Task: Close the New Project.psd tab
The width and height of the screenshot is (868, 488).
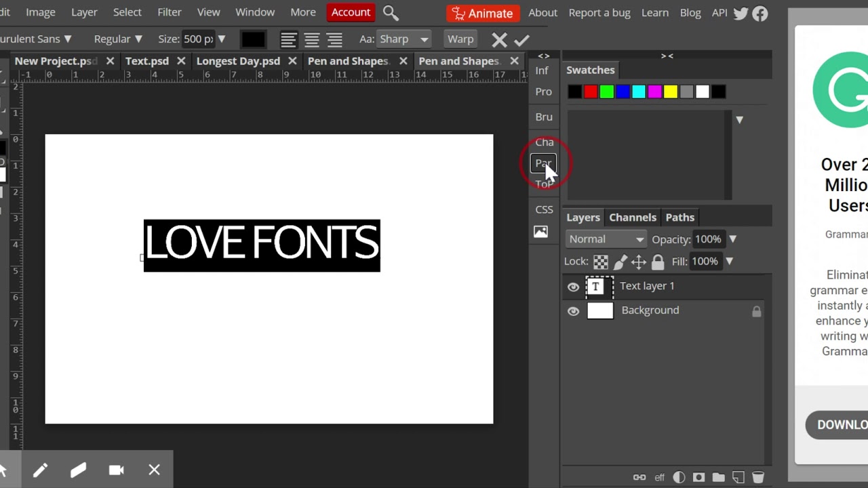Action: point(110,61)
